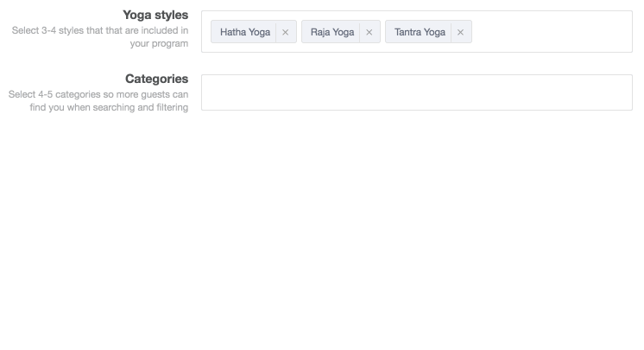Click the 'Select 4-5 categories' hint line
Screen dimensions: 644x350
click(98, 94)
